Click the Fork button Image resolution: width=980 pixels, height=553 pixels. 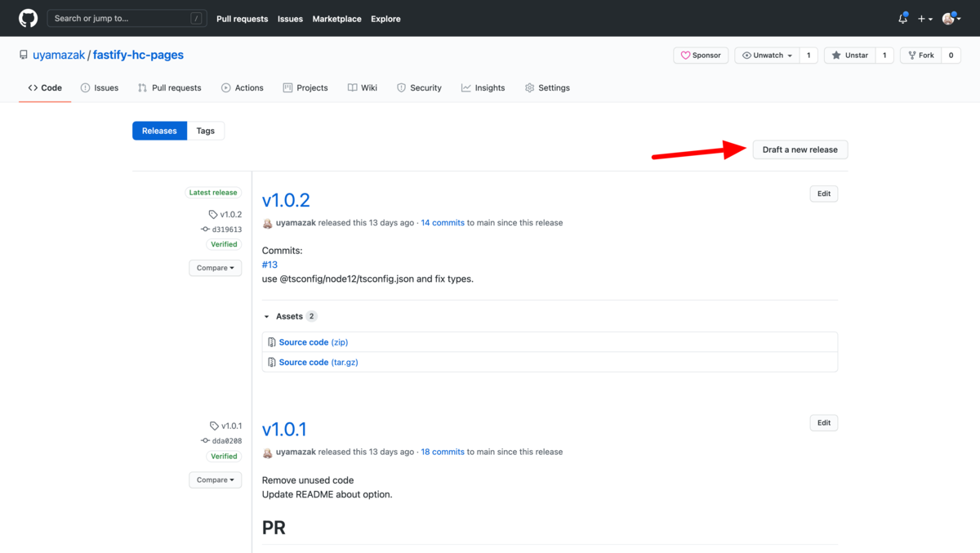coord(920,56)
